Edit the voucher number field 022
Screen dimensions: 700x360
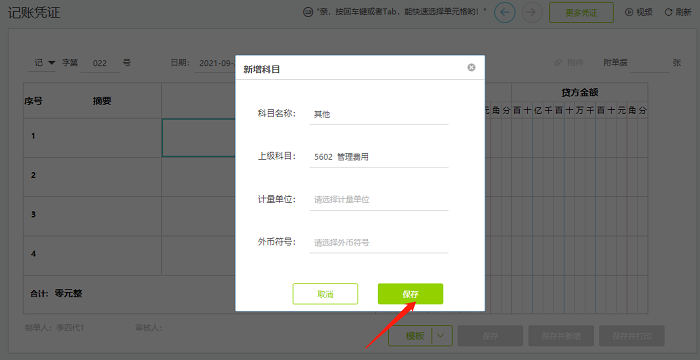[x=100, y=63]
